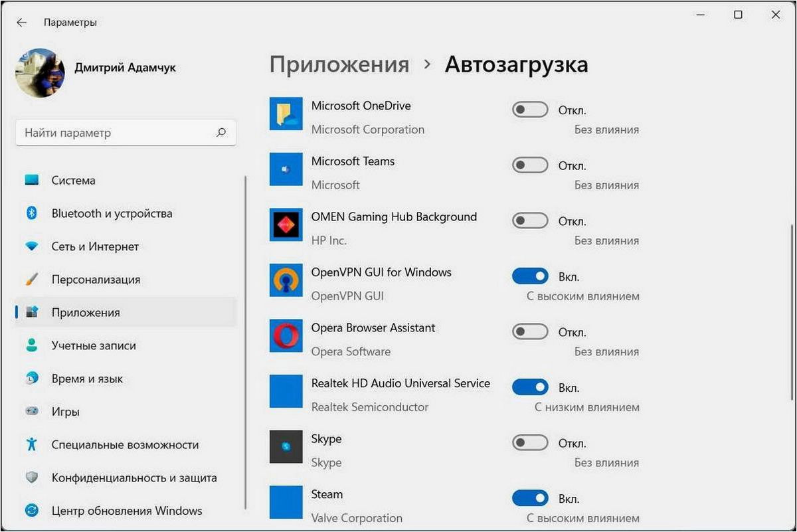This screenshot has height=532, width=797.
Task: Click the Valve Corporation publisher text
Action: click(x=357, y=518)
